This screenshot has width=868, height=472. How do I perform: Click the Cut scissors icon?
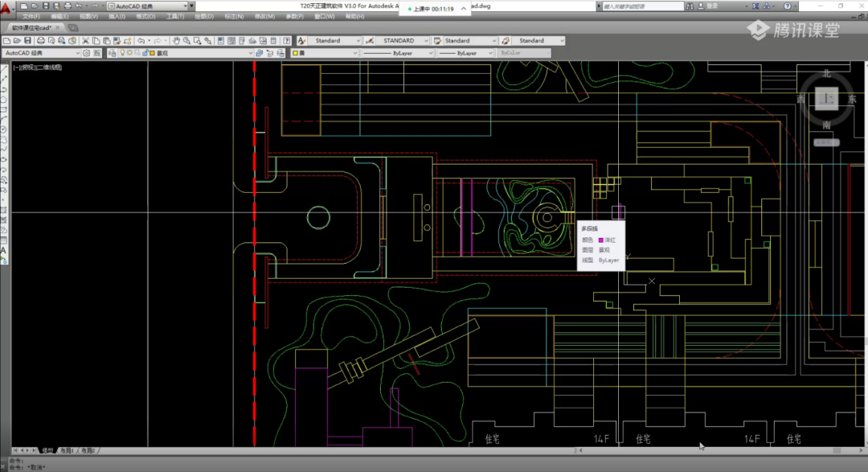coord(85,41)
